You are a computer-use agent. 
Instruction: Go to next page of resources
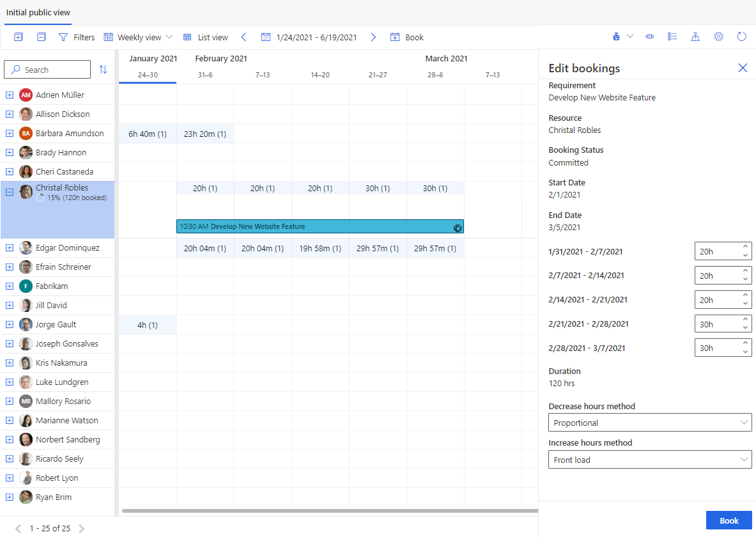coord(82,528)
